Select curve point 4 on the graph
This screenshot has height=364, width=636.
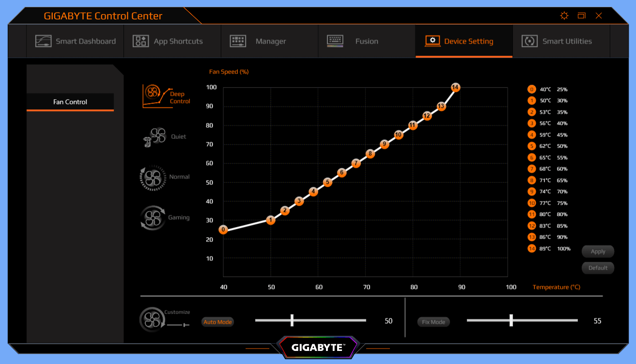point(313,192)
